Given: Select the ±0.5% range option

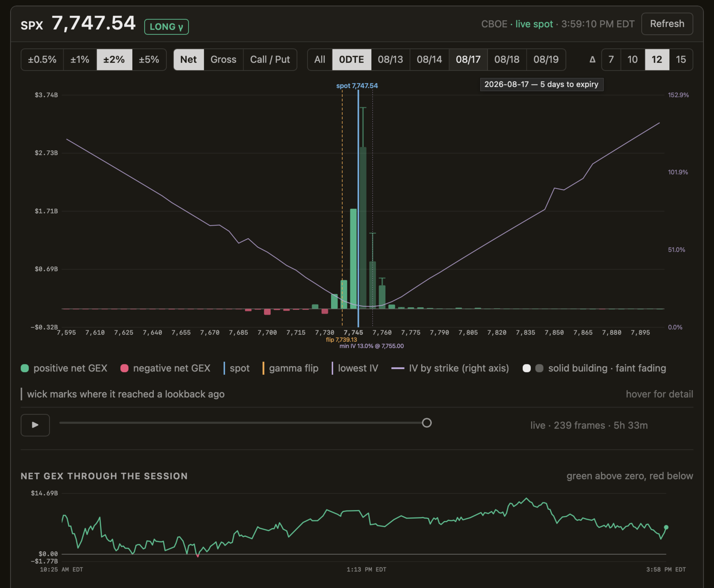Looking at the screenshot, I should [x=42, y=60].
